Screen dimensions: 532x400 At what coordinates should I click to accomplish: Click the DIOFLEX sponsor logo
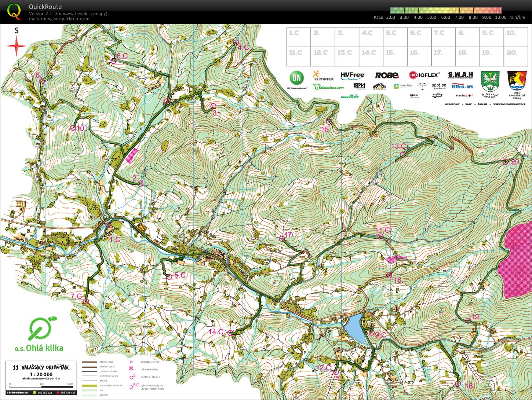424,75
